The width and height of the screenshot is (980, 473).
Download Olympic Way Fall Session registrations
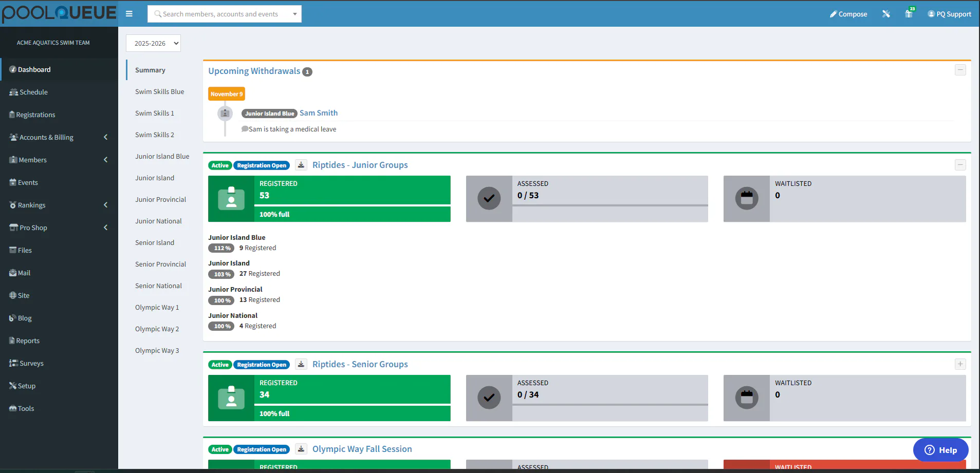click(301, 449)
